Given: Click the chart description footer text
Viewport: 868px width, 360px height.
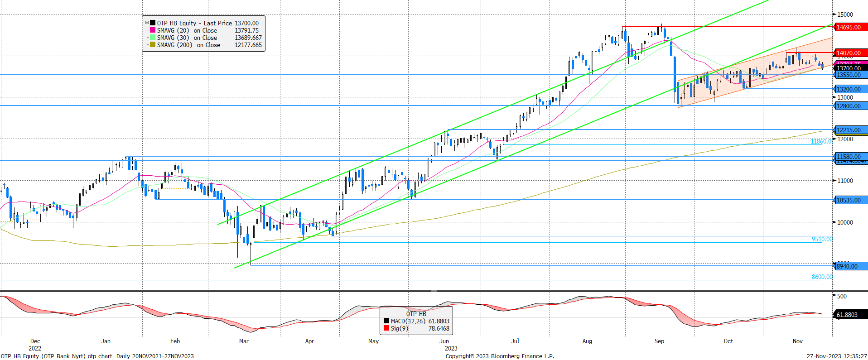Looking at the screenshot, I should pos(97,356).
